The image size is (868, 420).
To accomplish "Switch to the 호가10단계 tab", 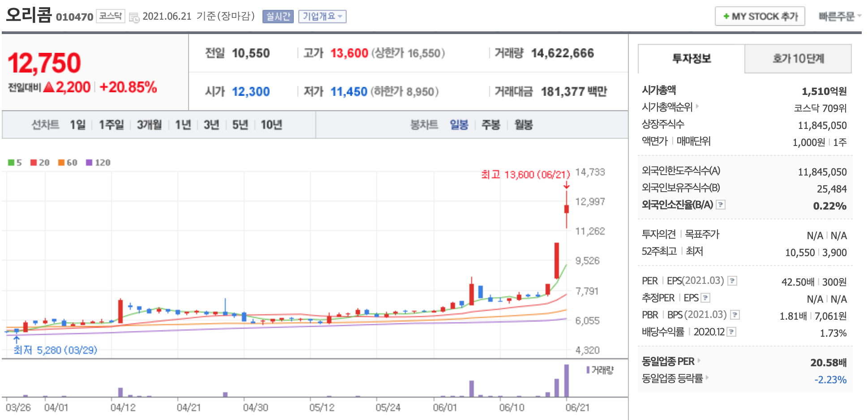I will coord(798,59).
